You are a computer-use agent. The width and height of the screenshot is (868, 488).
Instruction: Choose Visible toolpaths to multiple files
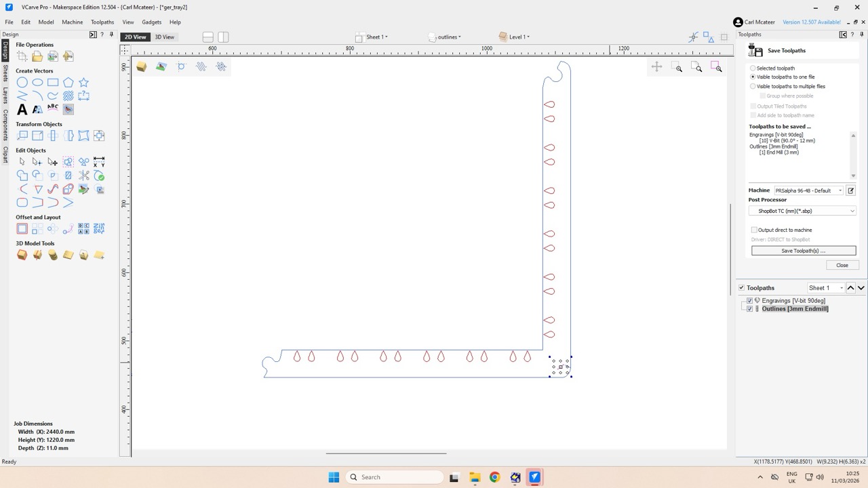click(x=753, y=86)
